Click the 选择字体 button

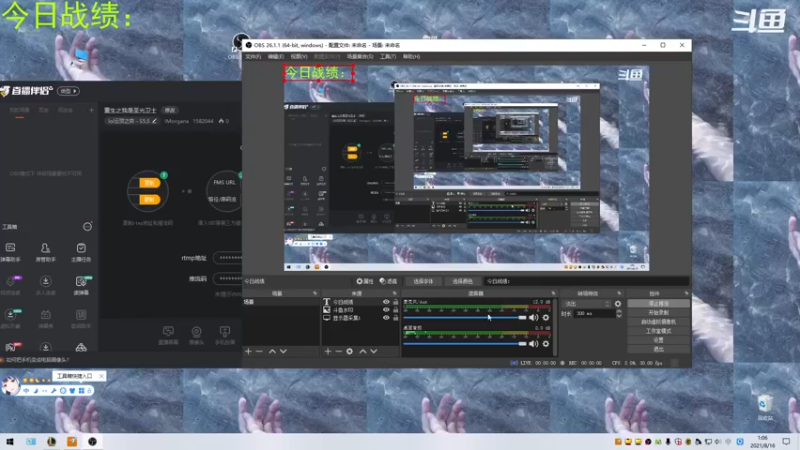coord(423,281)
